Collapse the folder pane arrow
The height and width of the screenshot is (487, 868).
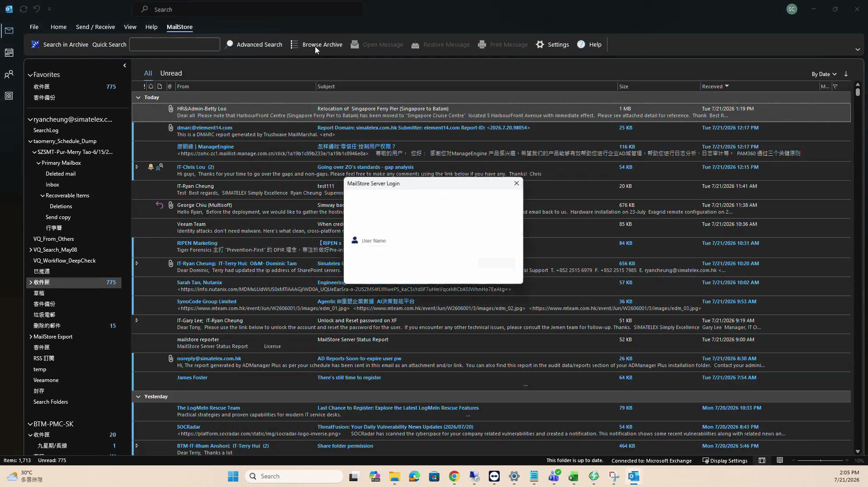point(125,66)
